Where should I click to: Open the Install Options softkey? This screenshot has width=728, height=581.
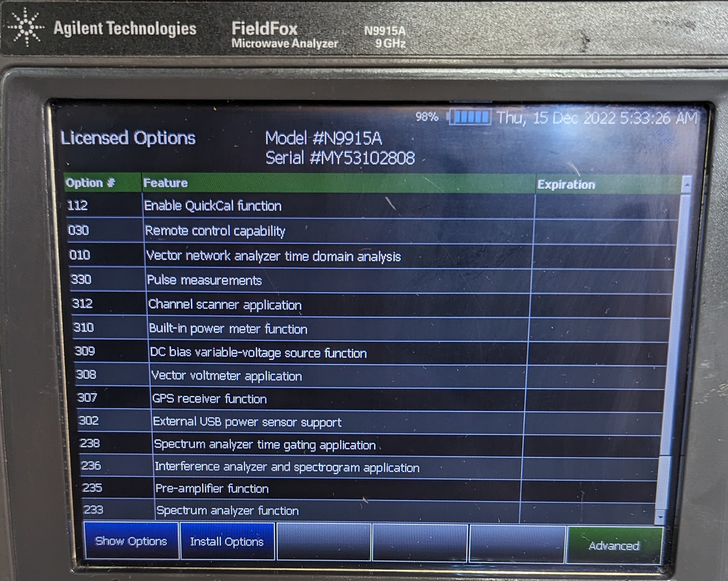pos(227,542)
